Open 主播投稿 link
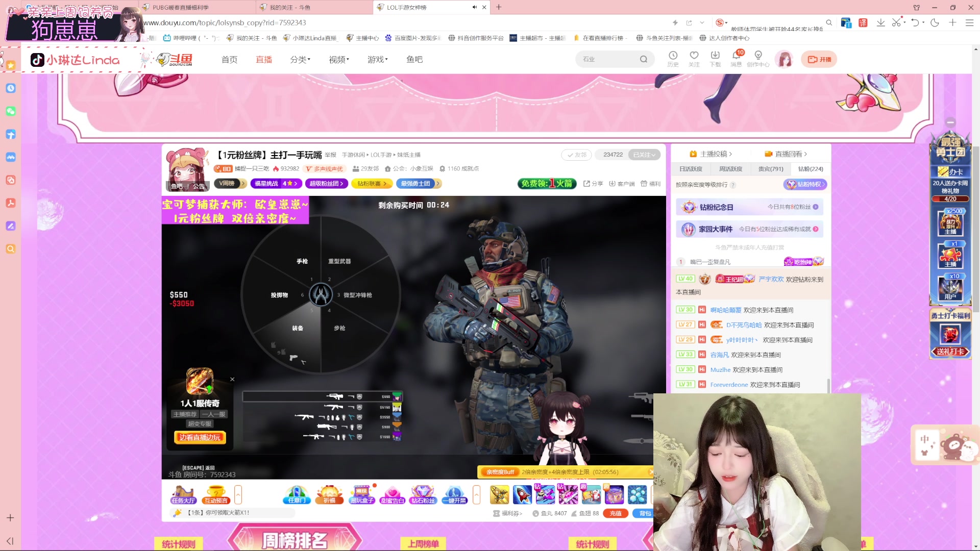 tap(710, 154)
